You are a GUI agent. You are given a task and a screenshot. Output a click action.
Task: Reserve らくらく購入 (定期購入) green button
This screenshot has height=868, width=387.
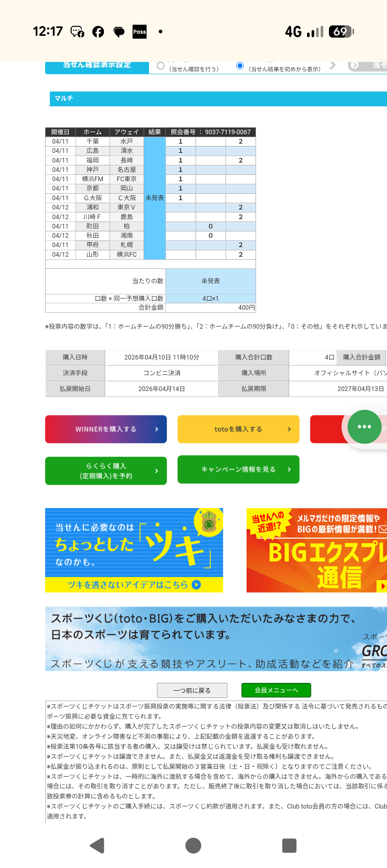point(106,471)
